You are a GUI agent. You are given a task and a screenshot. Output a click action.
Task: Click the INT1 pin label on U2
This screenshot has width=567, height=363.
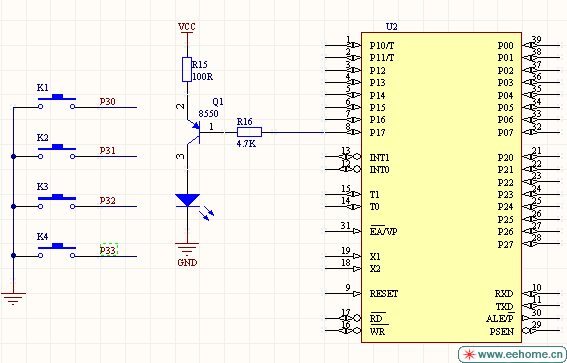click(379, 158)
